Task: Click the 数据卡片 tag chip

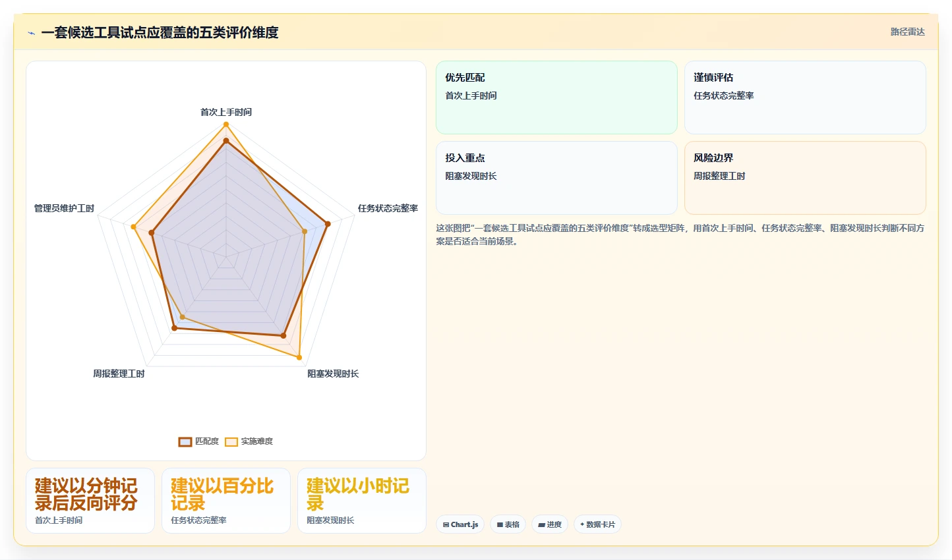Action: pos(597,524)
